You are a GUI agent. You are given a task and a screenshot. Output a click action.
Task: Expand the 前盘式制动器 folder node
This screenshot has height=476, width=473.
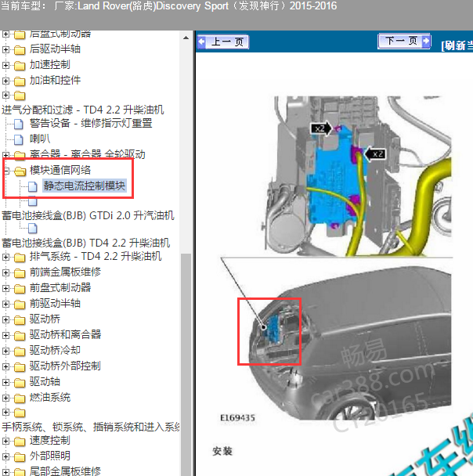[5, 288]
